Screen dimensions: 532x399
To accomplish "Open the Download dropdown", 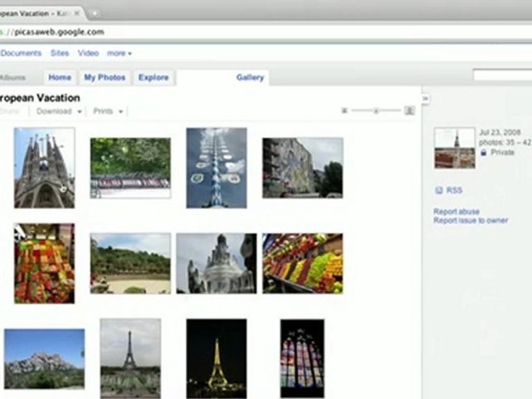I will (59, 111).
